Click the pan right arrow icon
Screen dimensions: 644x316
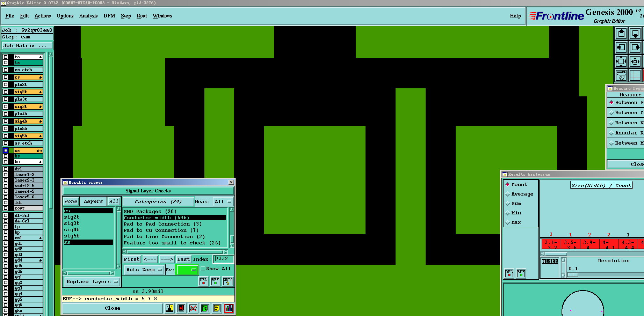[635, 47]
